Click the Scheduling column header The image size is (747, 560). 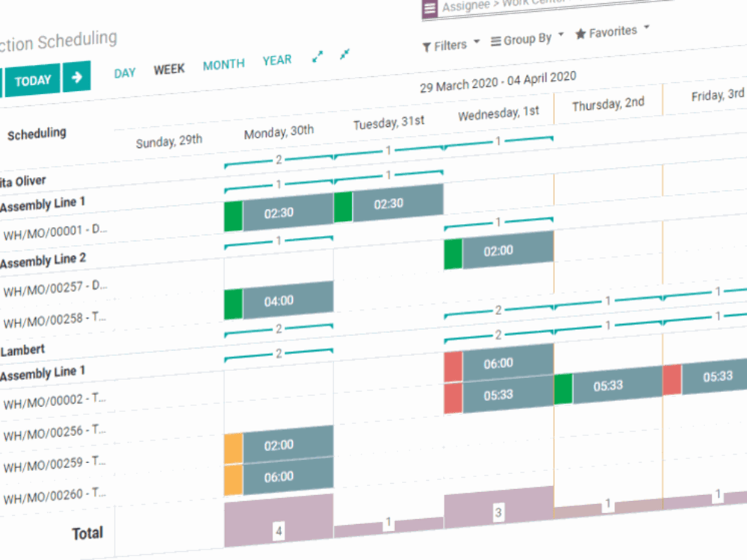[37, 134]
